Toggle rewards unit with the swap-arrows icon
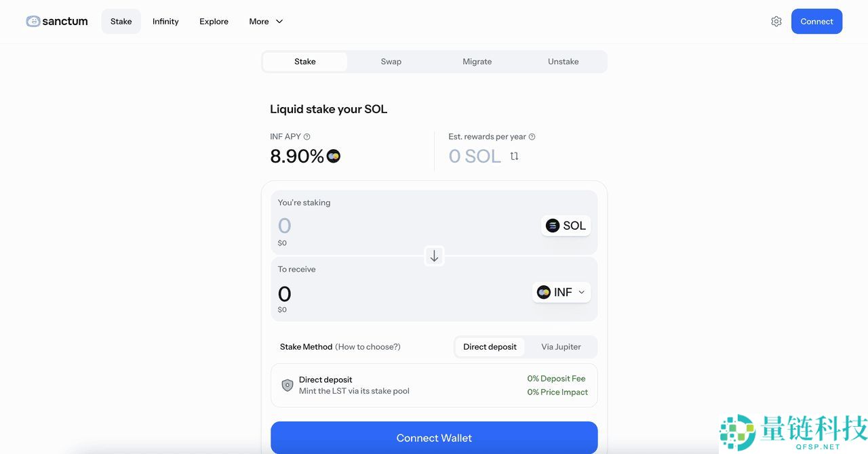Screen dimensions: 868x454 514,157
